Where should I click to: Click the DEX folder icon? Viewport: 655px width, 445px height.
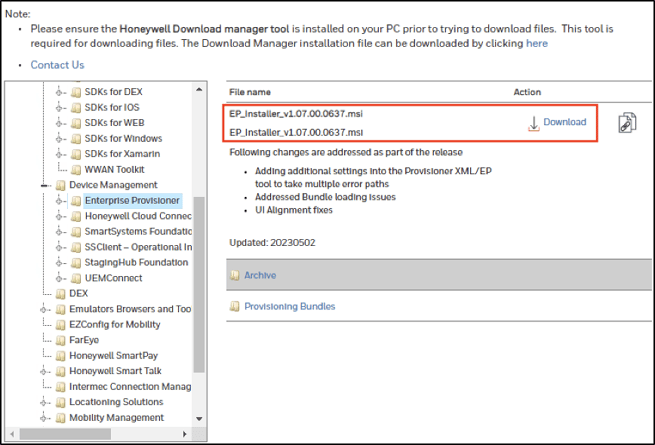(61, 294)
